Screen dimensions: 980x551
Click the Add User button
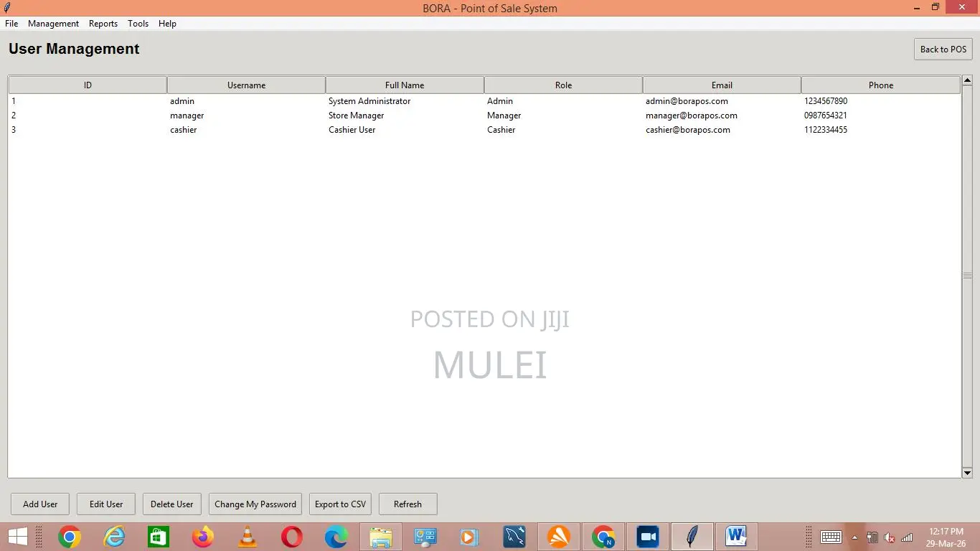pyautogui.click(x=40, y=504)
